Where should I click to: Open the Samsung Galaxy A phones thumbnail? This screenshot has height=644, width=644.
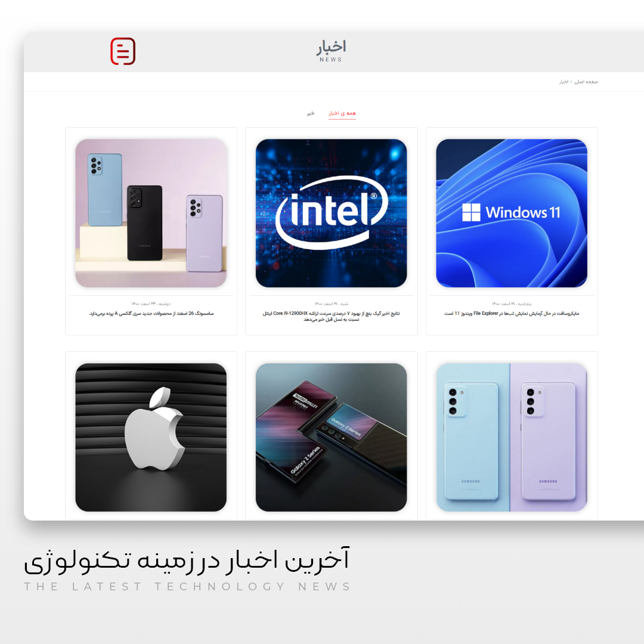pos(151,213)
